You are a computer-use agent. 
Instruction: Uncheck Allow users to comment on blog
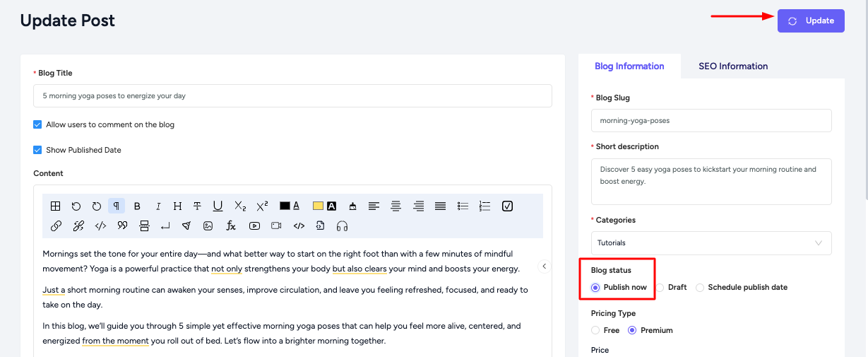tap(38, 124)
